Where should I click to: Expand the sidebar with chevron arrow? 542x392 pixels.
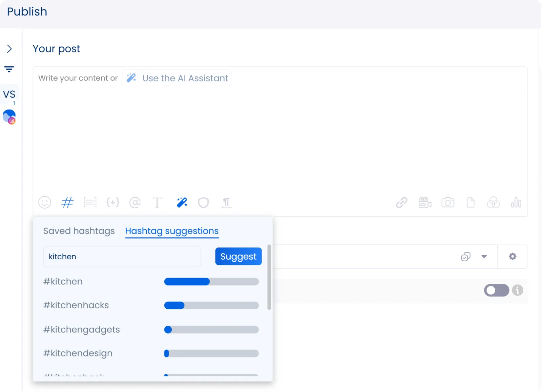[x=9, y=49]
